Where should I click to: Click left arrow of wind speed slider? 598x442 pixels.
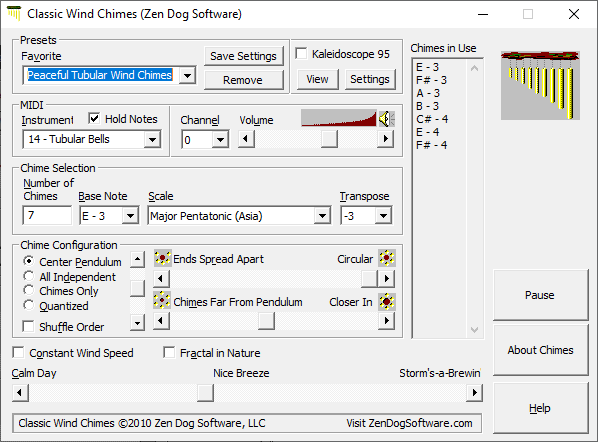pyautogui.click(x=20, y=392)
